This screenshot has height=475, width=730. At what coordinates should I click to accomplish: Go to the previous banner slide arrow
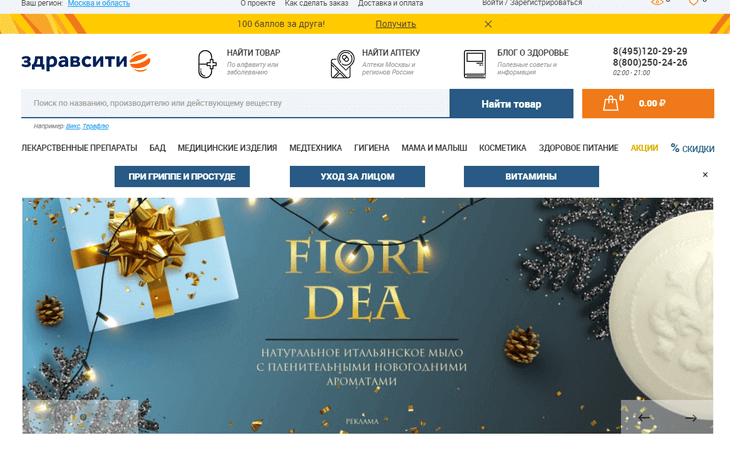644,417
